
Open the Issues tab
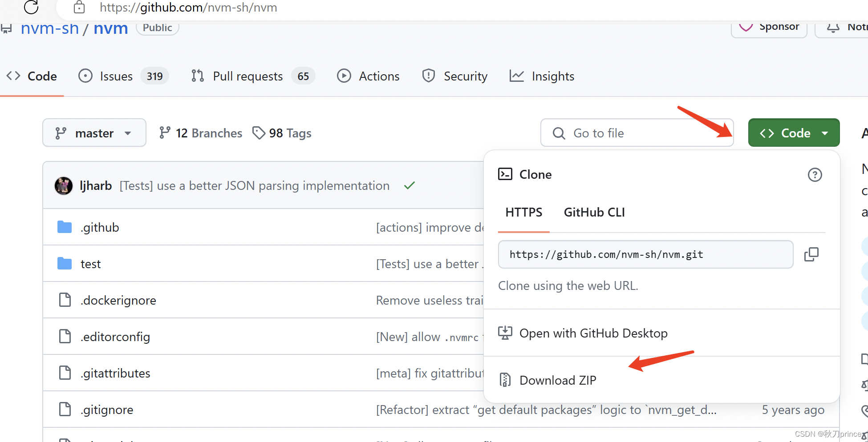pyautogui.click(x=123, y=76)
